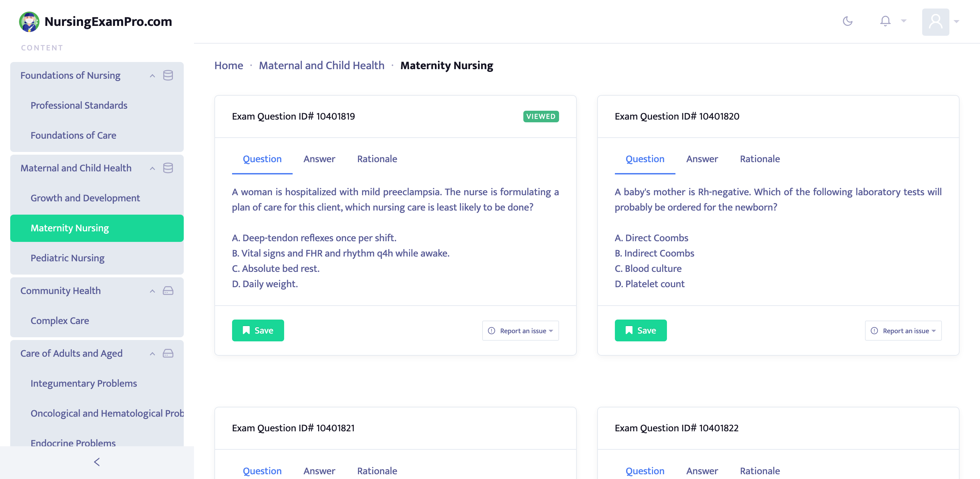980x479 pixels.
Task: Click the database icon beside Foundations of Nursing
Action: tap(168, 75)
